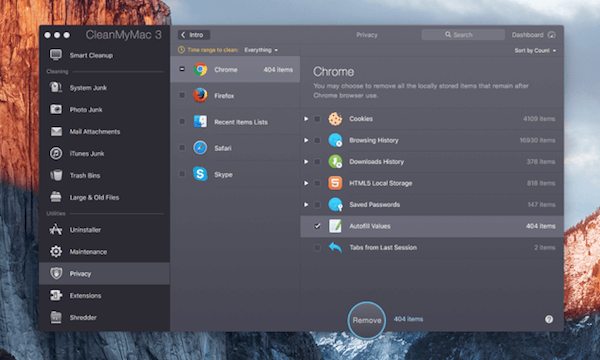Check the Skype checkbox
The image size is (600, 360).
(182, 174)
